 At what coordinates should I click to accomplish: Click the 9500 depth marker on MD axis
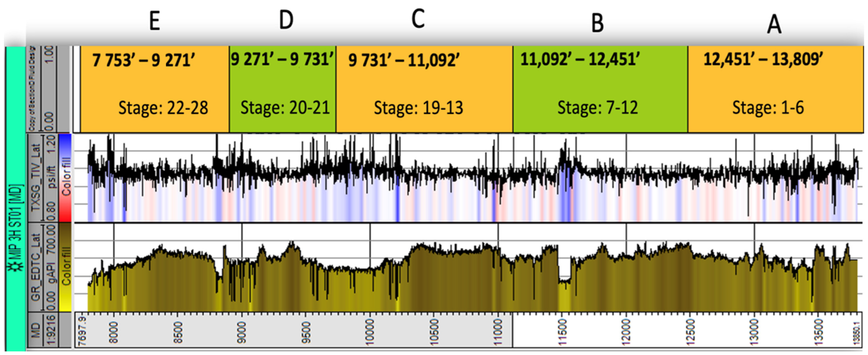306,332
